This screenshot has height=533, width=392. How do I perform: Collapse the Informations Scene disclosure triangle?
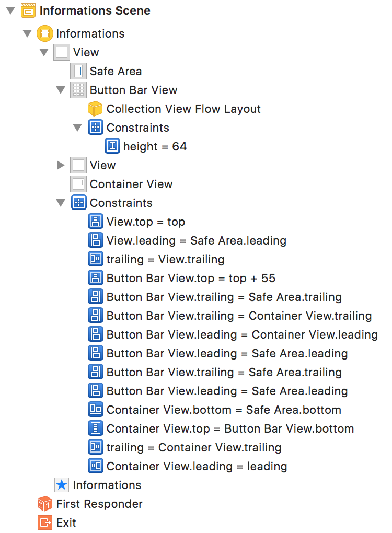[10, 10]
